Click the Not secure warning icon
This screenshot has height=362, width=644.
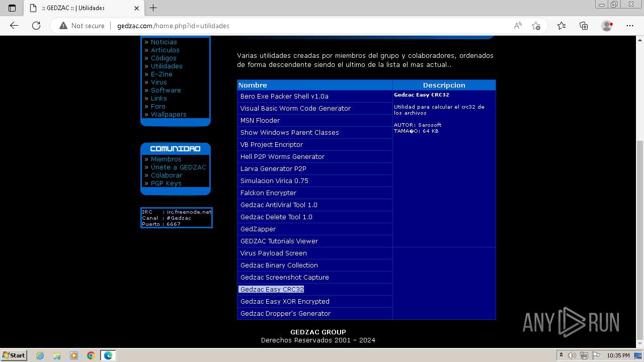63,26
